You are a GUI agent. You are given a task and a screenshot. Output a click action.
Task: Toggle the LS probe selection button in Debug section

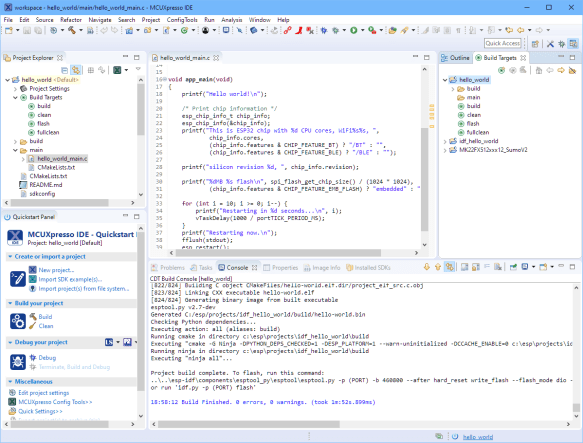point(109,342)
